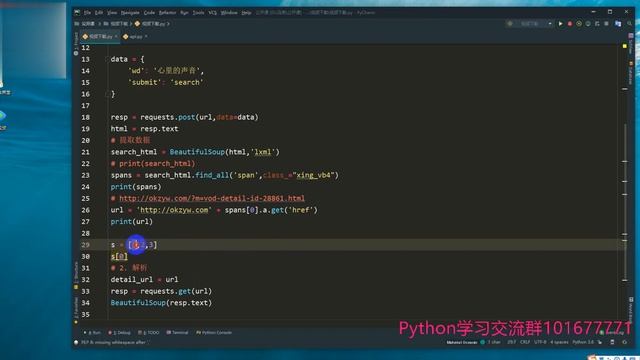Click 'detail_url = url' on line 32
Image resolution: width=640 pixels, height=360 pixels.
coord(144,280)
